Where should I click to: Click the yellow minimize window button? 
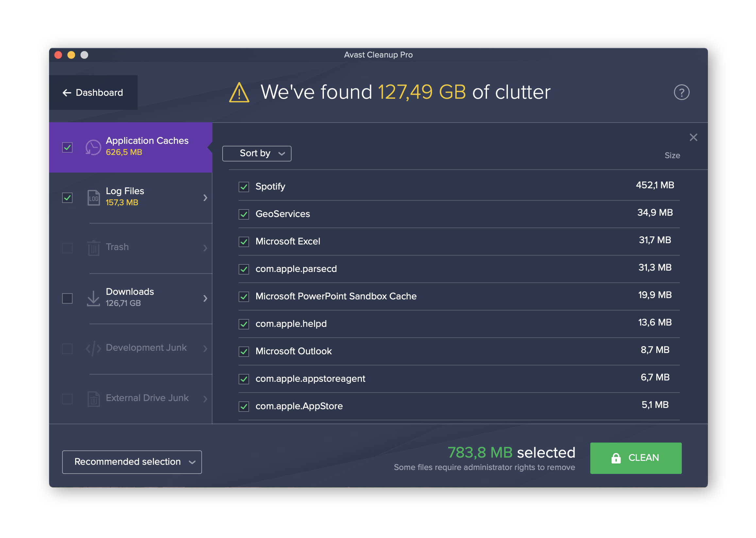[71, 55]
